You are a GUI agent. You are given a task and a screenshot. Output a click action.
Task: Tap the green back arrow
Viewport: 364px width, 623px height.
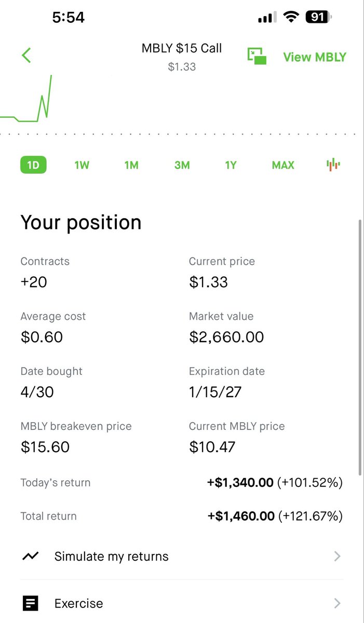click(x=26, y=55)
